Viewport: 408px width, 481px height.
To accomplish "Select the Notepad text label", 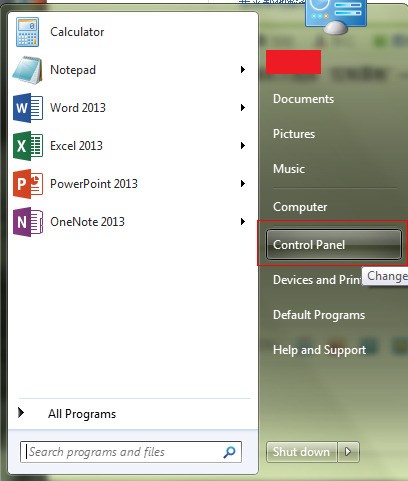I will [x=73, y=70].
